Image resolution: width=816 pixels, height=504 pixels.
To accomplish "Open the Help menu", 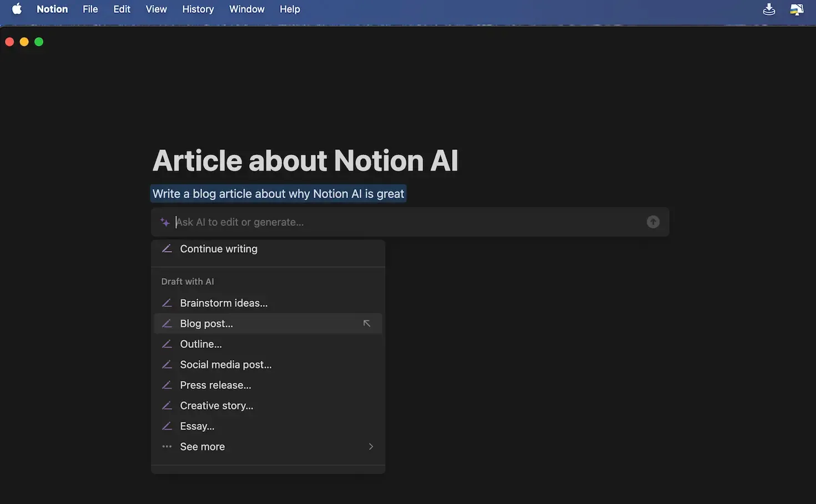I will coord(290,9).
